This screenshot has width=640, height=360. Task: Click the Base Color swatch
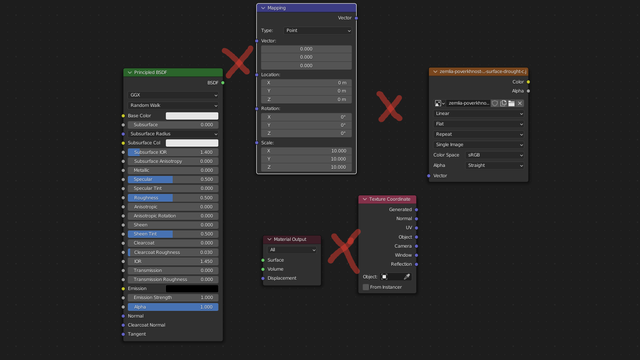click(192, 116)
